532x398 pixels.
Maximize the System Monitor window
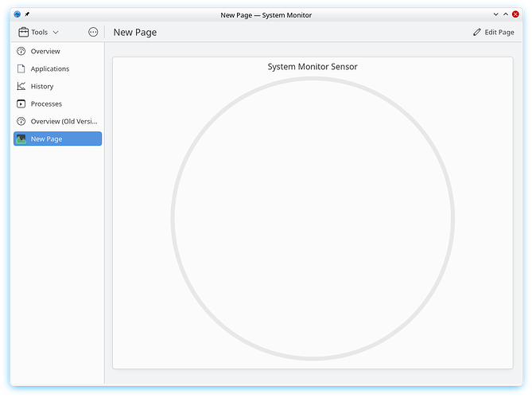coord(506,14)
